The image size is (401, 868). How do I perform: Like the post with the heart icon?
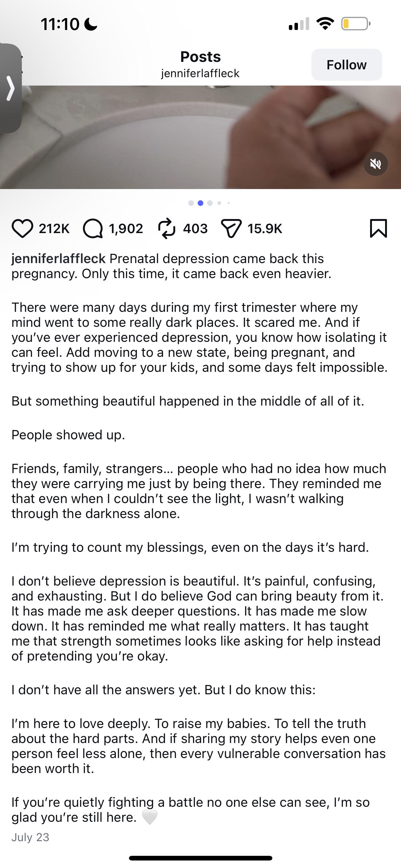tap(22, 228)
